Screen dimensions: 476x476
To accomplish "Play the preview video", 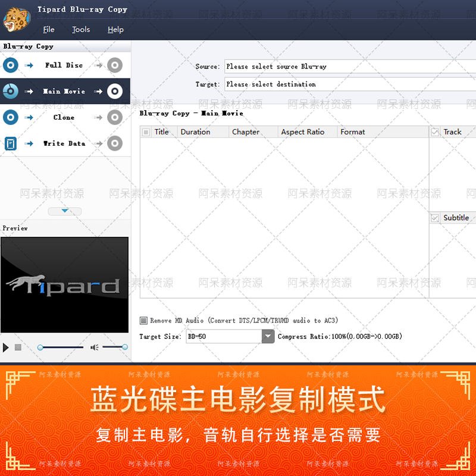I will click(5, 347).
